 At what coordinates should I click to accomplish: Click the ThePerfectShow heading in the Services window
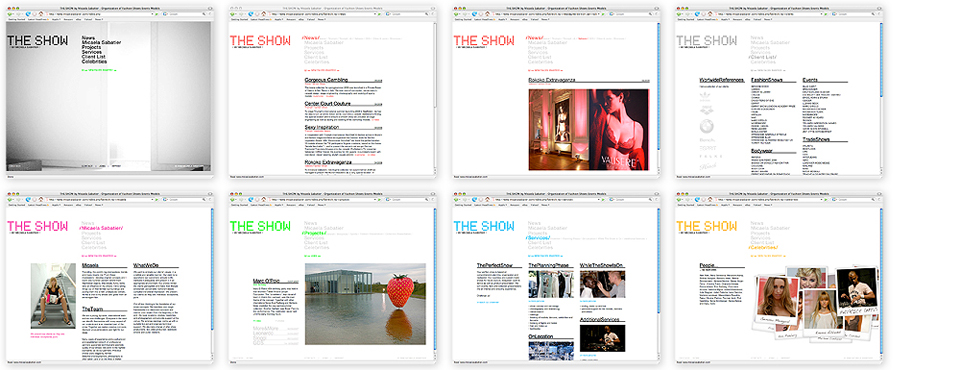(495, 265)
